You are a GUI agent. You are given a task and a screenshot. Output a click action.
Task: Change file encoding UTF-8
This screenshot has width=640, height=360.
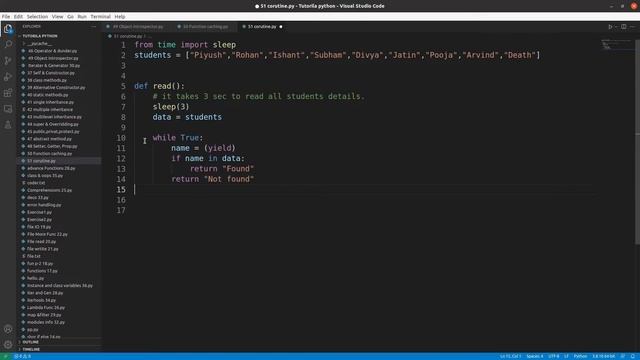pyautogui.click(x=553, y=356)
